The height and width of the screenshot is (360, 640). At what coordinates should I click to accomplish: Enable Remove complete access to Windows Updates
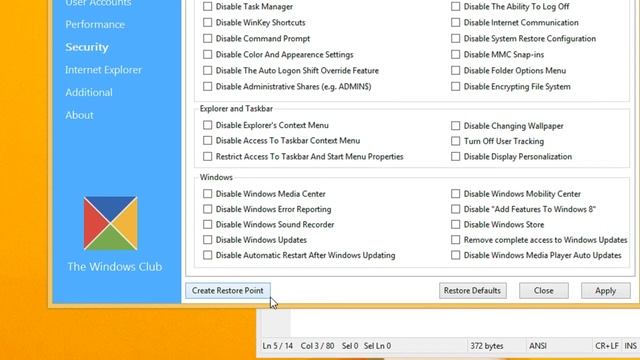456,240
